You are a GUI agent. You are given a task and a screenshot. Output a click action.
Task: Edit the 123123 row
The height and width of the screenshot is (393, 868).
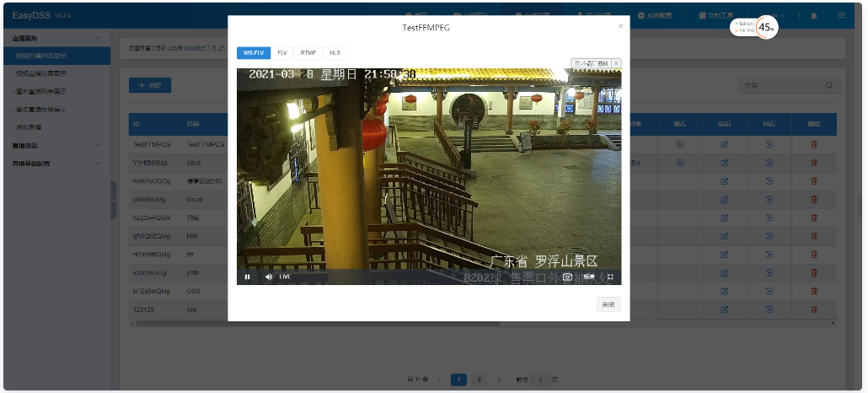pyautogui.click(x=724, y=310)
